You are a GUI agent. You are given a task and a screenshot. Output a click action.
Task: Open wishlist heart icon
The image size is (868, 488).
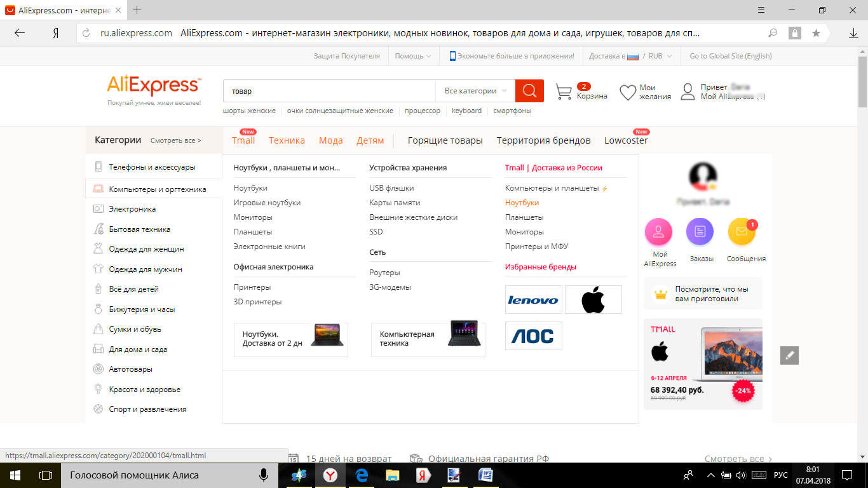pos(628,92)
